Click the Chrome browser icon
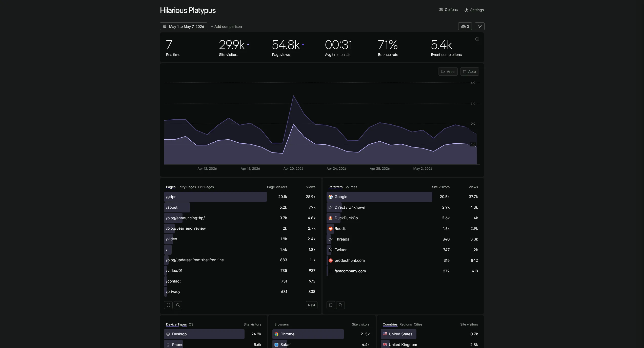 (x=276, y=334)
